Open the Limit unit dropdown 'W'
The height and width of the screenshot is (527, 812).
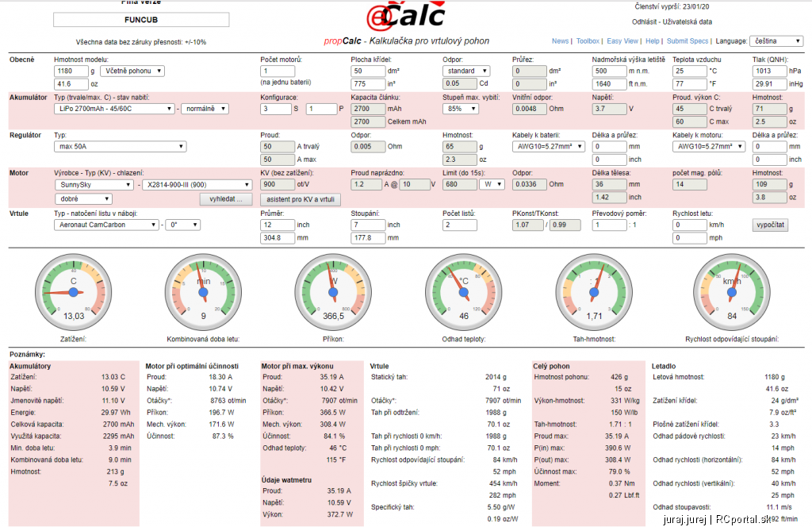(x=492, y=184)
